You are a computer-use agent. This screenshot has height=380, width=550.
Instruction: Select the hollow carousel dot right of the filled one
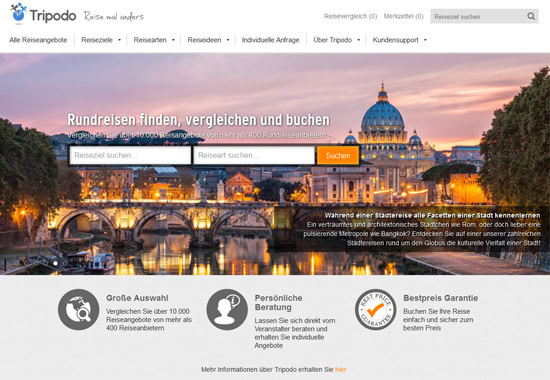65,263
